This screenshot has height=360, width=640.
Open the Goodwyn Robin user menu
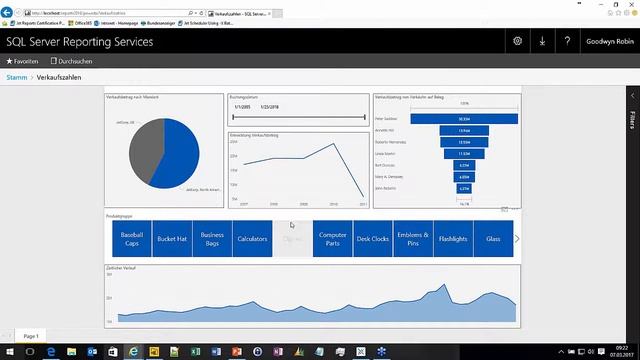pyautogui.click(x=610, y=41)
